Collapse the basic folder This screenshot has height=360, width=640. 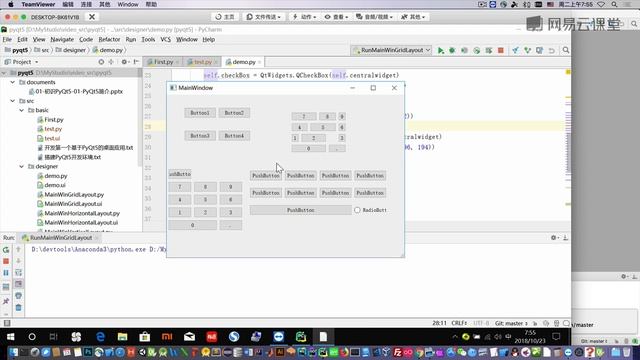(22, 110)
